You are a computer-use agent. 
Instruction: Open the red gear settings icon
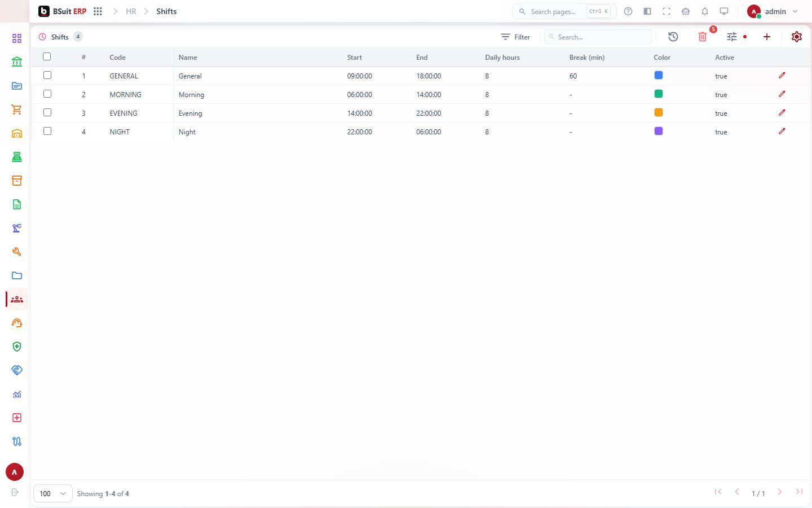(x=797, y=37)
